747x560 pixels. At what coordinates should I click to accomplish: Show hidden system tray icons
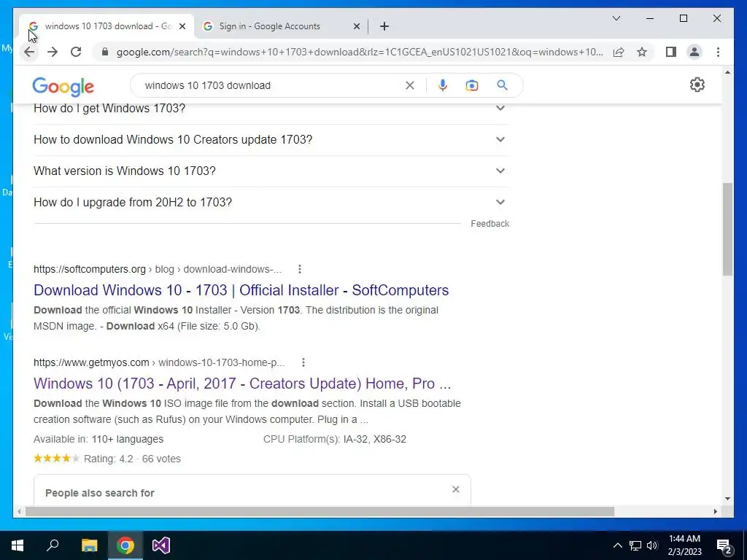tap(617, 545)
